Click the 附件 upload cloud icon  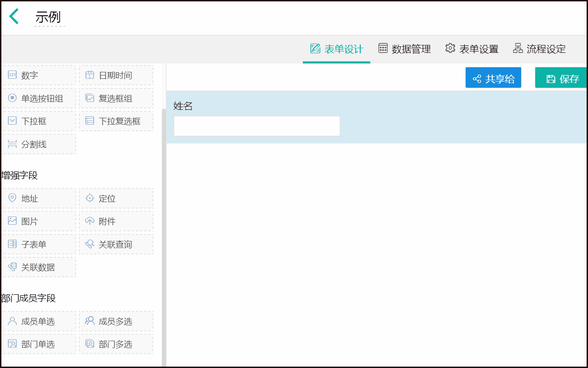90,221
